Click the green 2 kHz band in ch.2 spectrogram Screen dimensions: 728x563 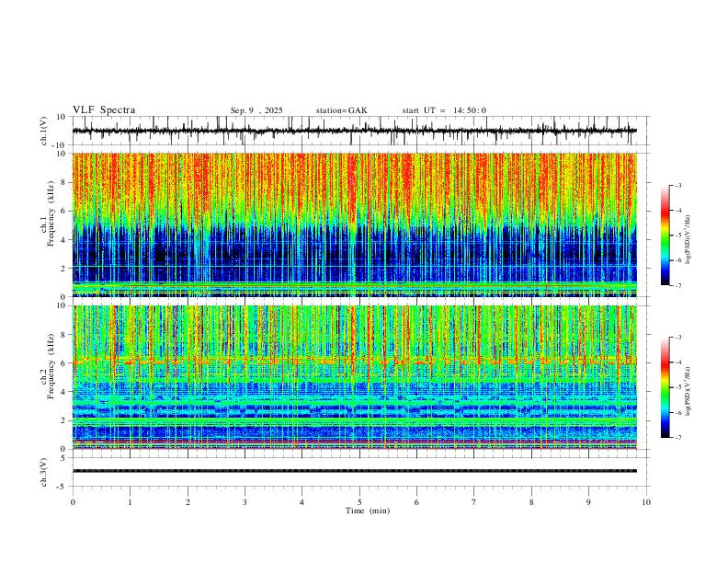[355, 420]
